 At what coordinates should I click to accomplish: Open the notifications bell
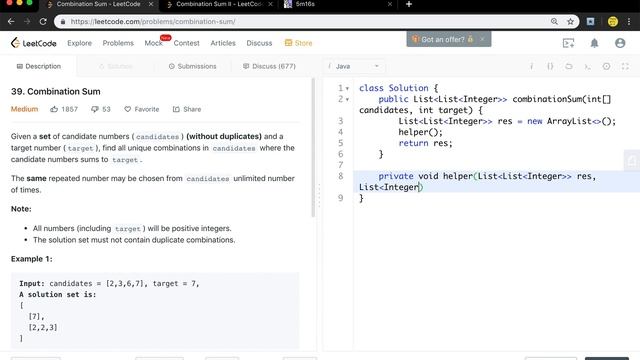594,43
